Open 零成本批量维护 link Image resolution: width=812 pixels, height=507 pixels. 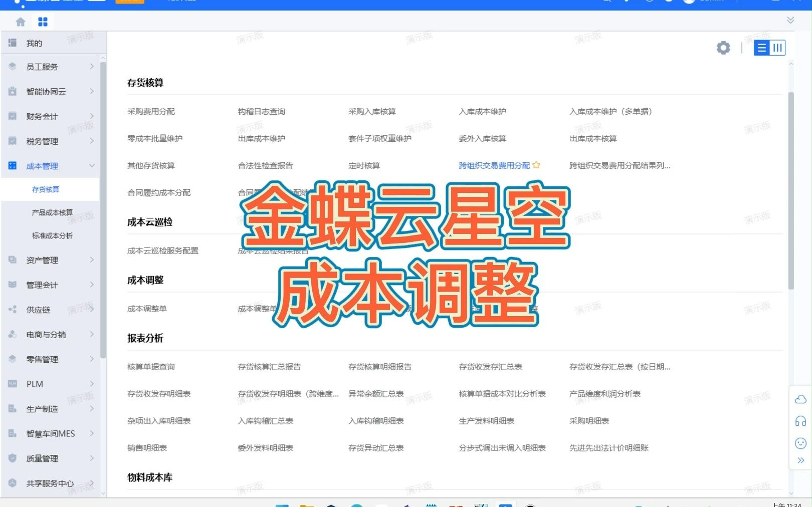(155, 138)
